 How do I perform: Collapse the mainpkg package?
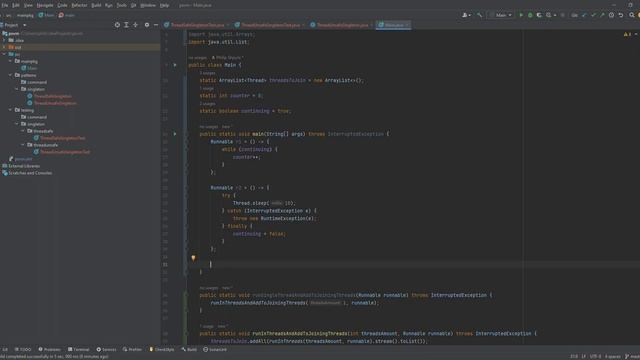[11, 61]
